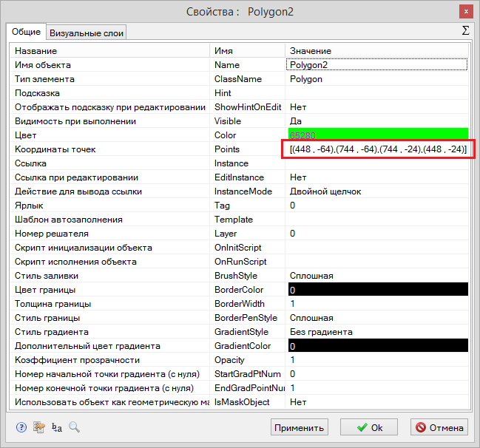The image size is (480, 448).
Task: Click the 'Отмена' cancel button
Action: tap(439, 427)
